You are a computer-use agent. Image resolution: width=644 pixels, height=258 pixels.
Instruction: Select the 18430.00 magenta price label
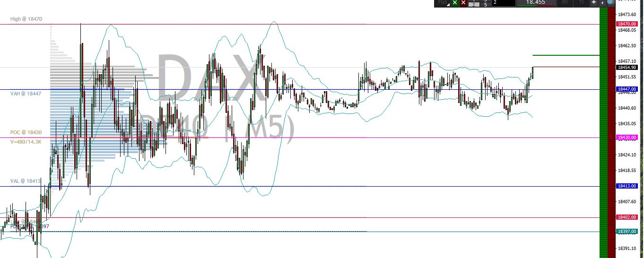click(627, 138)
